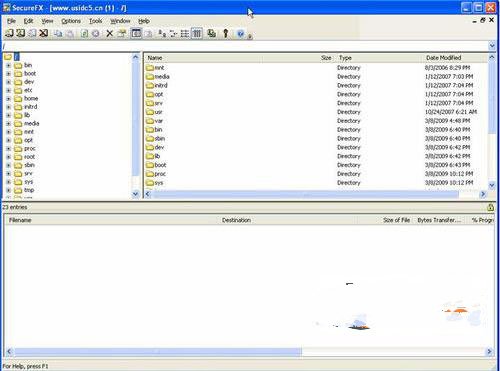
Task: Select the usr directory in file list
Action: point(158,112)
